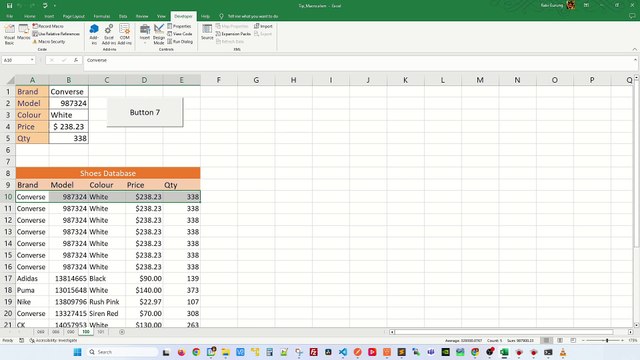Image resolution: width=640 pixels, height=360 pixels.
Task: Adjust the zoom slider handle
Action: (x=607, y=340)
